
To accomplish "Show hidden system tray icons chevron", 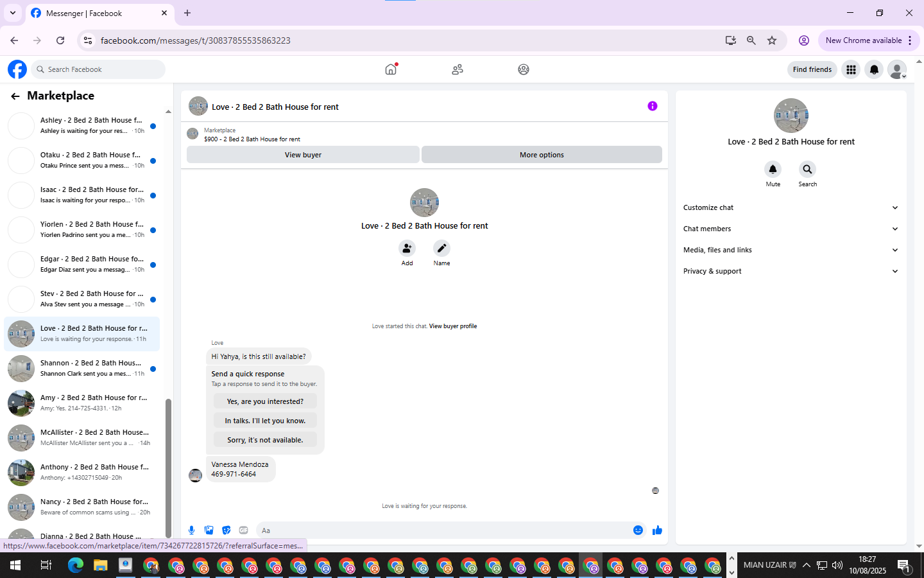I will (x=807, y=565).
